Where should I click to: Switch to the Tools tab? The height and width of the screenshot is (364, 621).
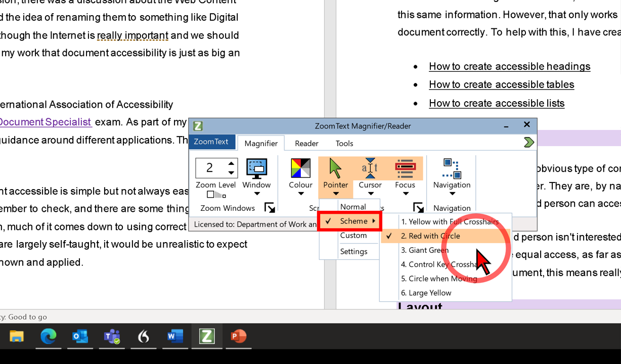[x=344, y=143]
